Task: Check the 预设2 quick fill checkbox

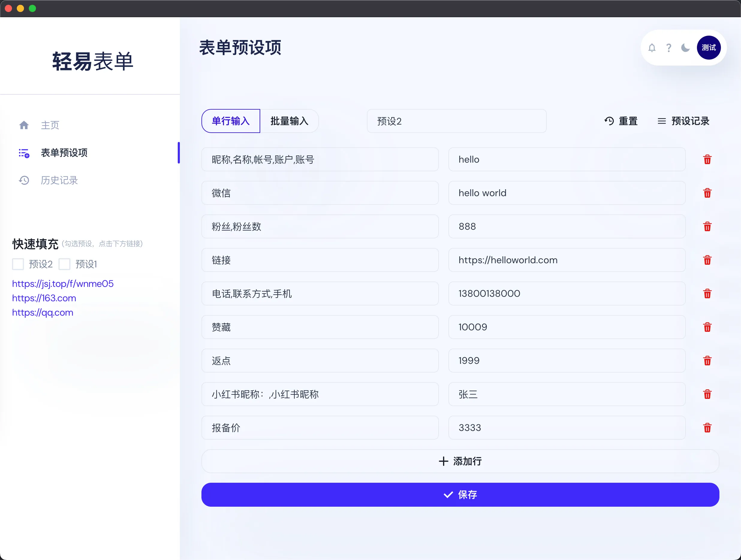Action: tap(18, 264)
